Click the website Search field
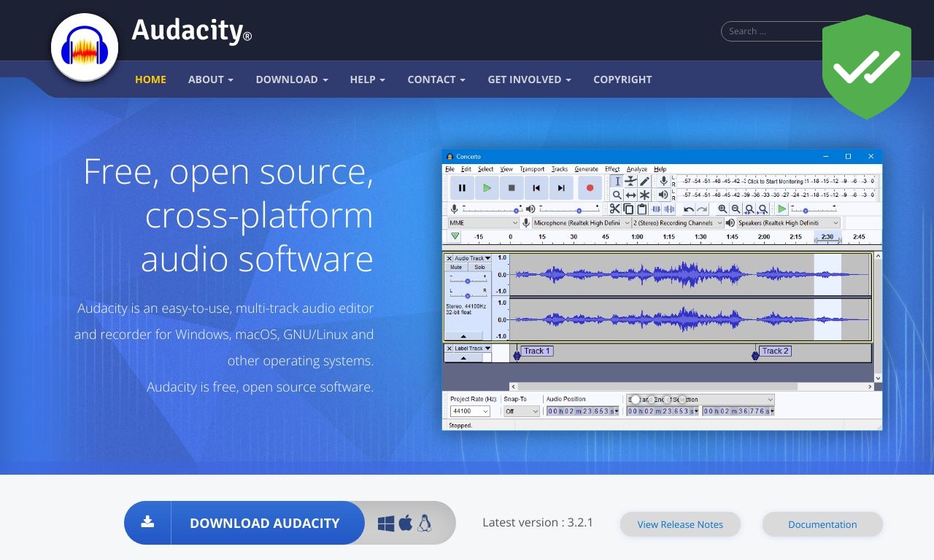Screen dimensions: 934x560 point(773,31)
